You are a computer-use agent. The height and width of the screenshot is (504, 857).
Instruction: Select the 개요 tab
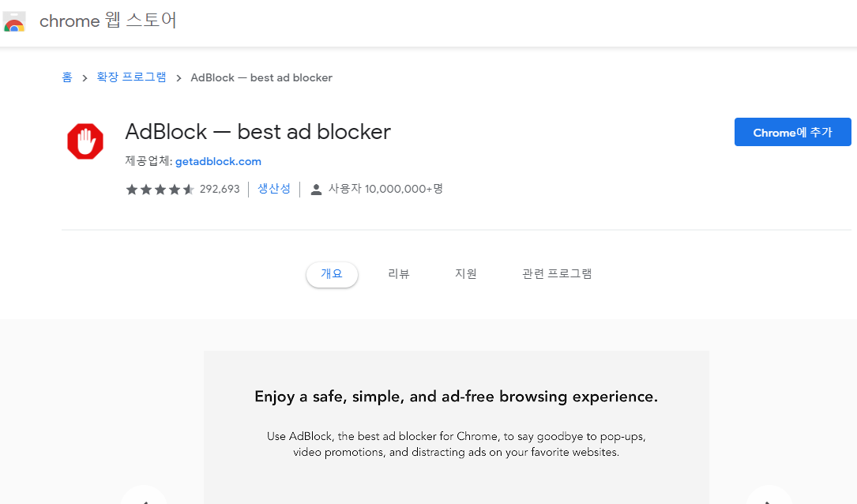[332, 274]
